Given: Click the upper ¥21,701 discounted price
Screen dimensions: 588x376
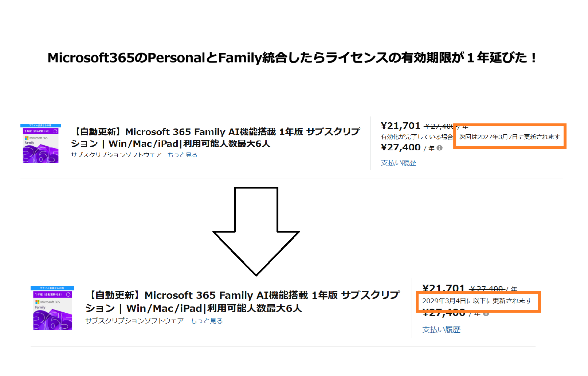Looking at the screenshot, I should [400, 126].
